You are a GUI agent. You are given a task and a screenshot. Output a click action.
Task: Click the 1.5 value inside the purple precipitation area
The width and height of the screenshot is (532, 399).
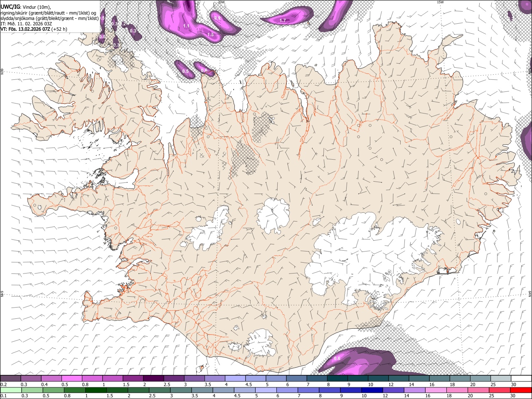pyautogui.click(x=211, y=35)
